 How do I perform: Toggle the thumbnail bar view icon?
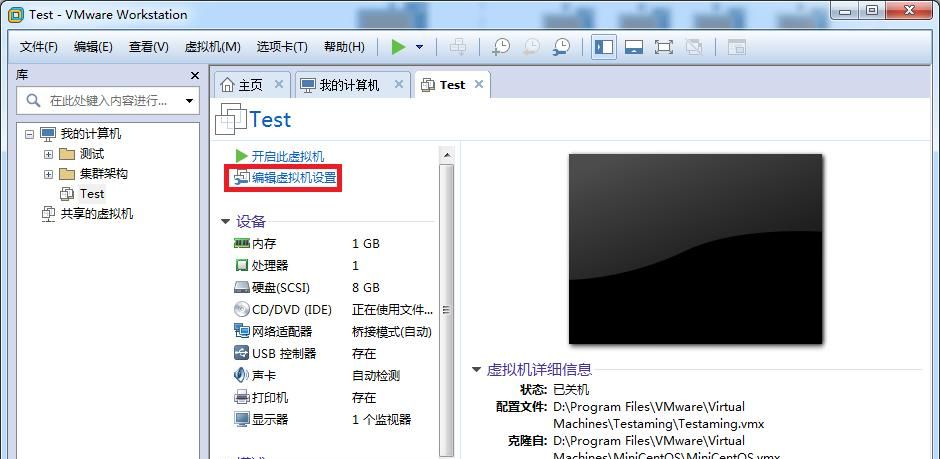click(634, 47)
